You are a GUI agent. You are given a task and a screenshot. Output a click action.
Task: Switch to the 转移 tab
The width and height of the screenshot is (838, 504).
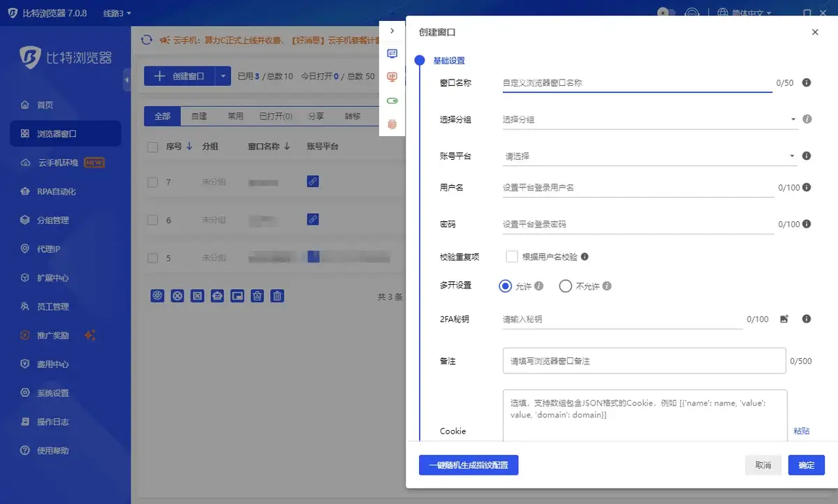pyautogui.click(x=353, y=116)
